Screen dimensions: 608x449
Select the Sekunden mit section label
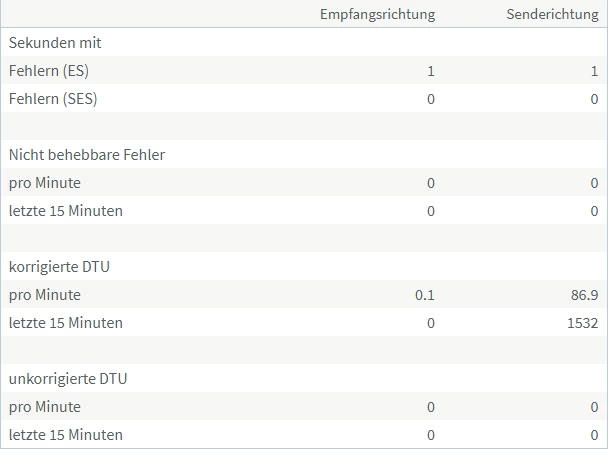(x=55, y=43)
